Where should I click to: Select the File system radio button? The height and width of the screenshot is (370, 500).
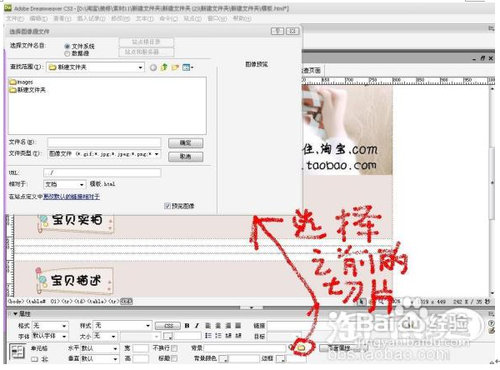[x=67, y=46]
